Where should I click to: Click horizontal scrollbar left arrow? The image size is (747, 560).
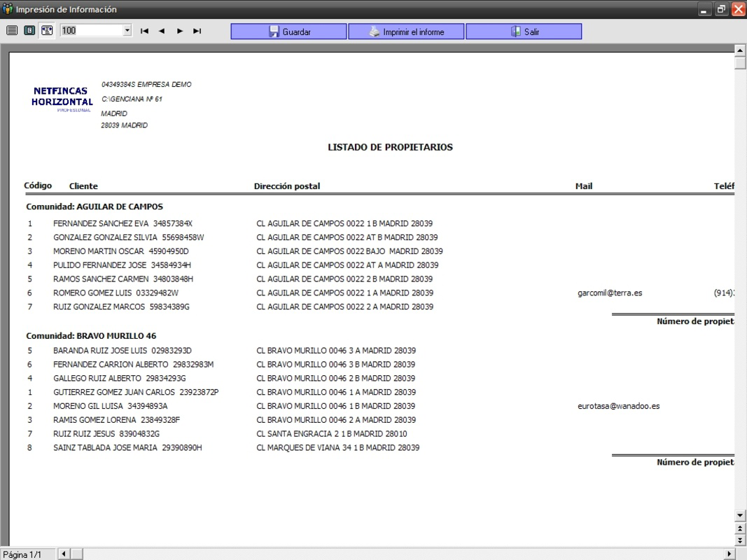pos(64,554)
